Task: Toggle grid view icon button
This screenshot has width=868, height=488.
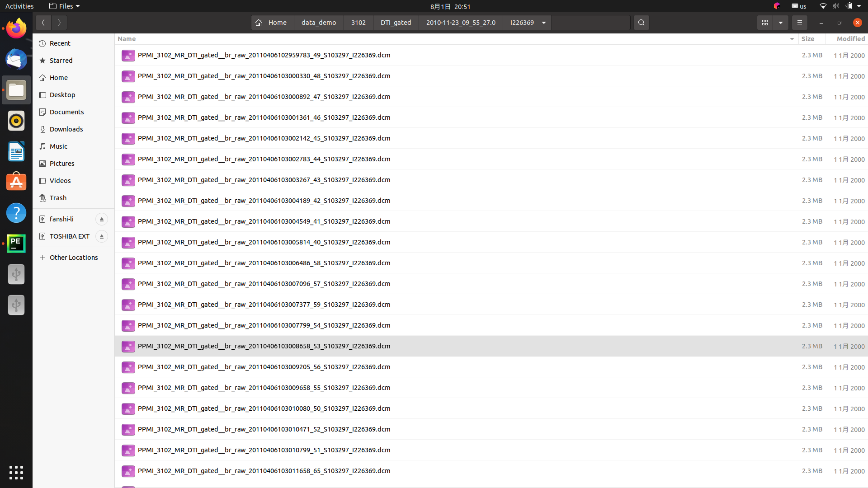Action: pos(764,23)
